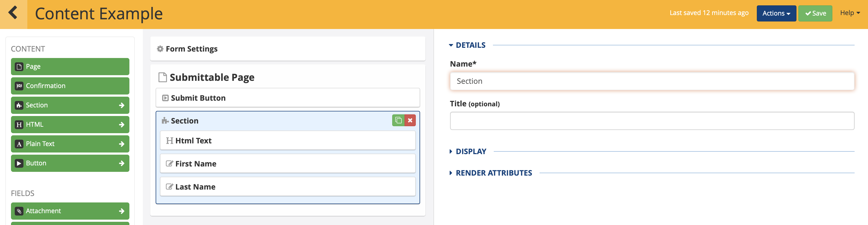868x225 pixels.
Task: Click the Save checkmark icon
Action: (808, 13)
